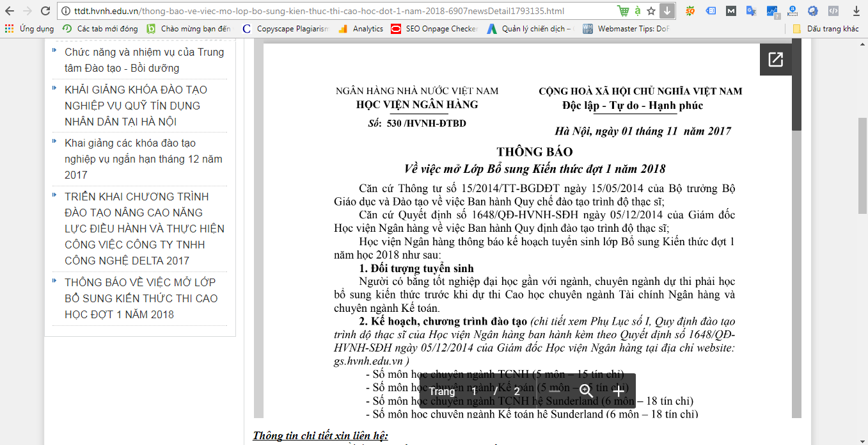
Task: Open the SEOquake extension
Action: [x=691, y=11]
